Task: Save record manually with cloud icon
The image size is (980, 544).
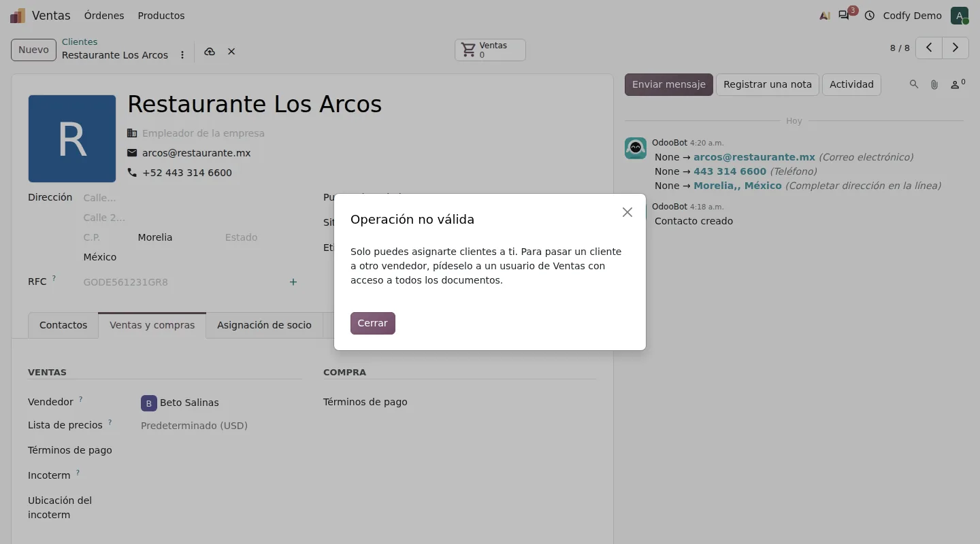Action: tap(210, 52)
